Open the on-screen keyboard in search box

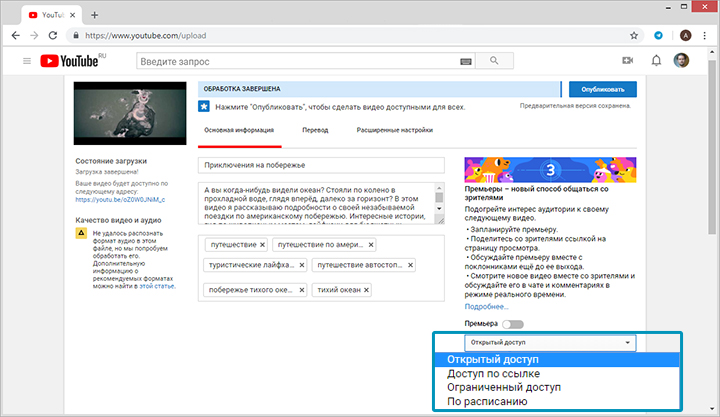(466, 62)
